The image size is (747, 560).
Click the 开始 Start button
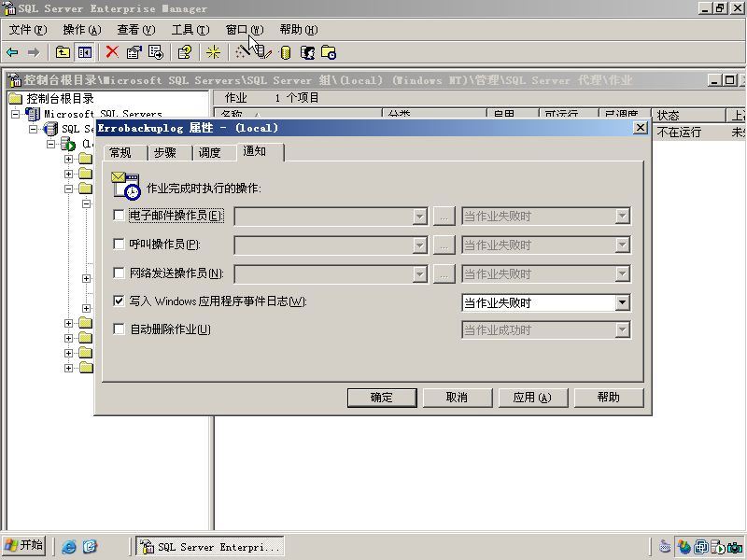click(x=24, y=546)
